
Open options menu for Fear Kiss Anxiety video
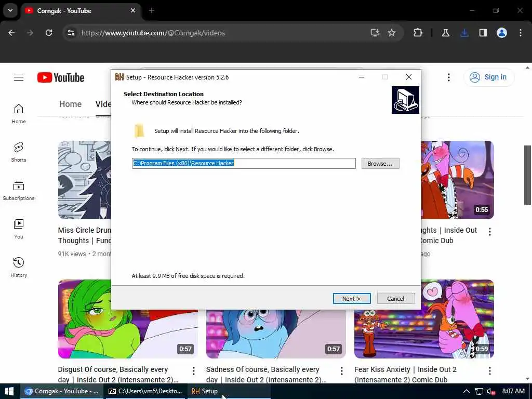click(489, 371)
